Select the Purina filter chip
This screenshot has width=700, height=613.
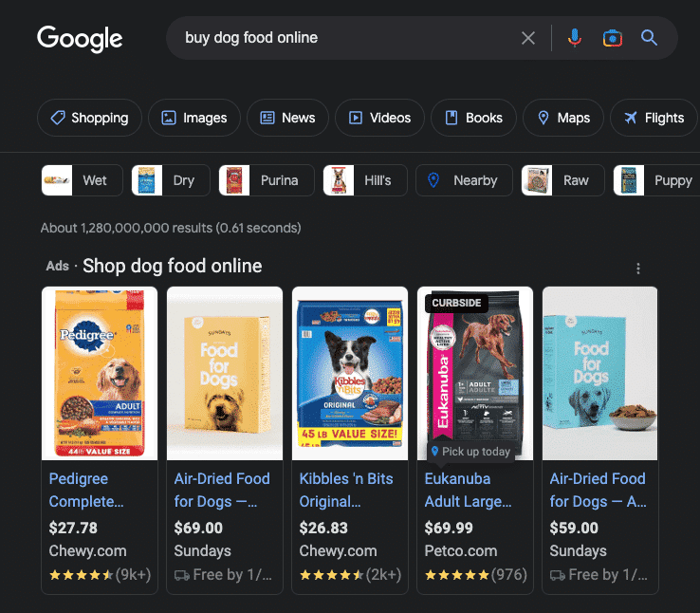coord(267,180)
